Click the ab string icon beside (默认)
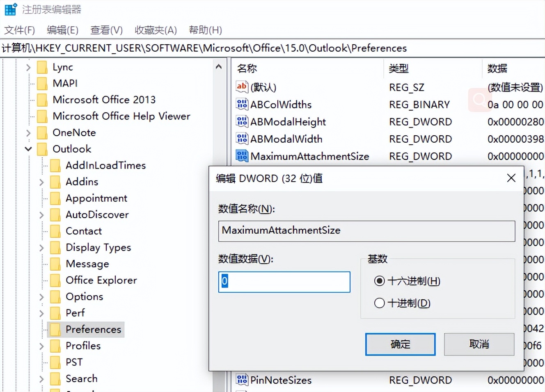This screenshot has height=392, width=545. (242, 87)
